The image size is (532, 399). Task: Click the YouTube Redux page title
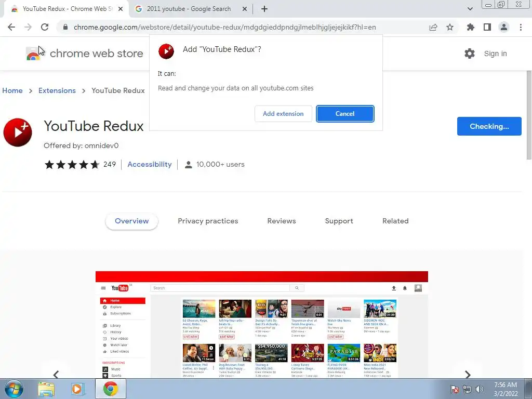coord(94,126)
